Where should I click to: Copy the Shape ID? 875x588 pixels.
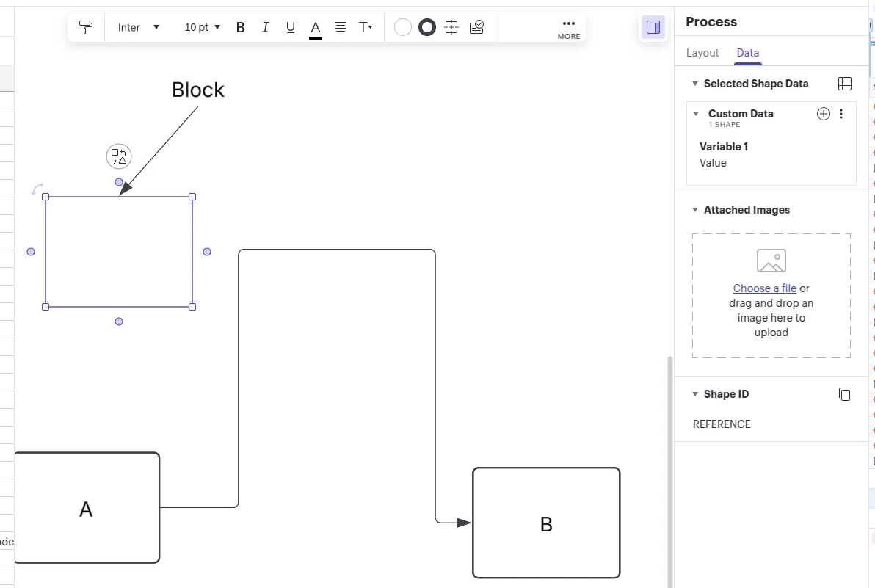pos(845,394)
